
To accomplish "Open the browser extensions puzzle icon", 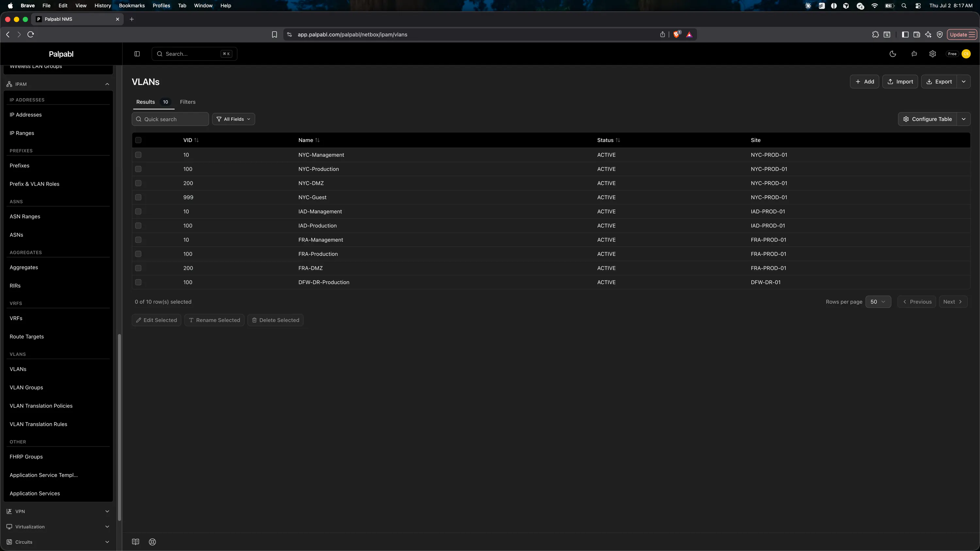I will pos(875,35).
